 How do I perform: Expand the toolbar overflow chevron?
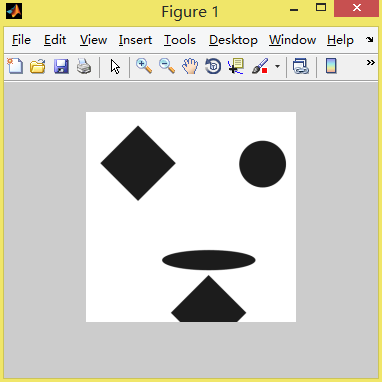(371, 62)
